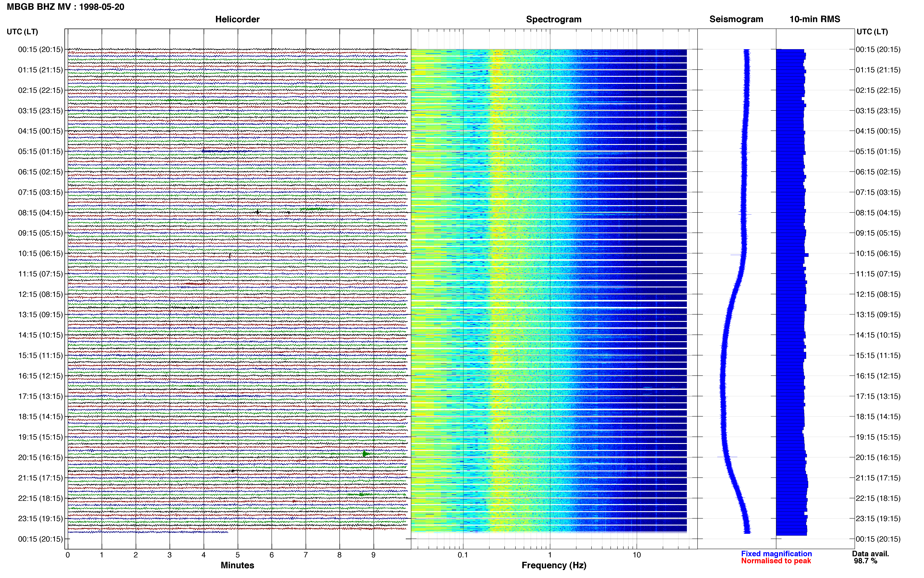Click right time label '15:15 (11:15)'
The height and width of the screenshot is (578, 924).
tap(878, 356)
